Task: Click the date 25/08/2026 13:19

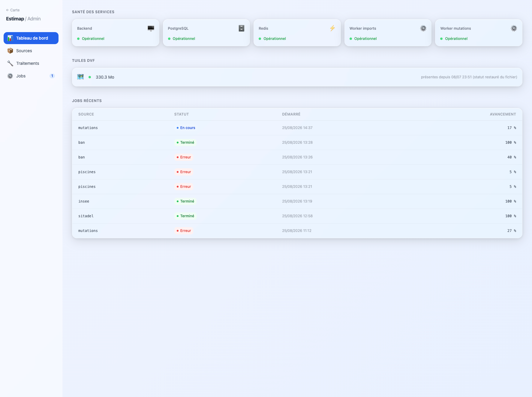Action: point(297,201)
